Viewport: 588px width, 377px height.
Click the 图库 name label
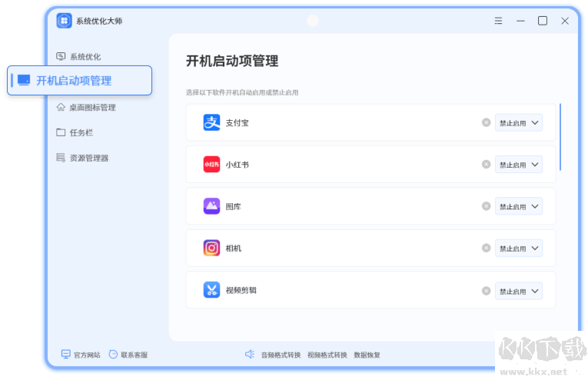coord(233,206)
